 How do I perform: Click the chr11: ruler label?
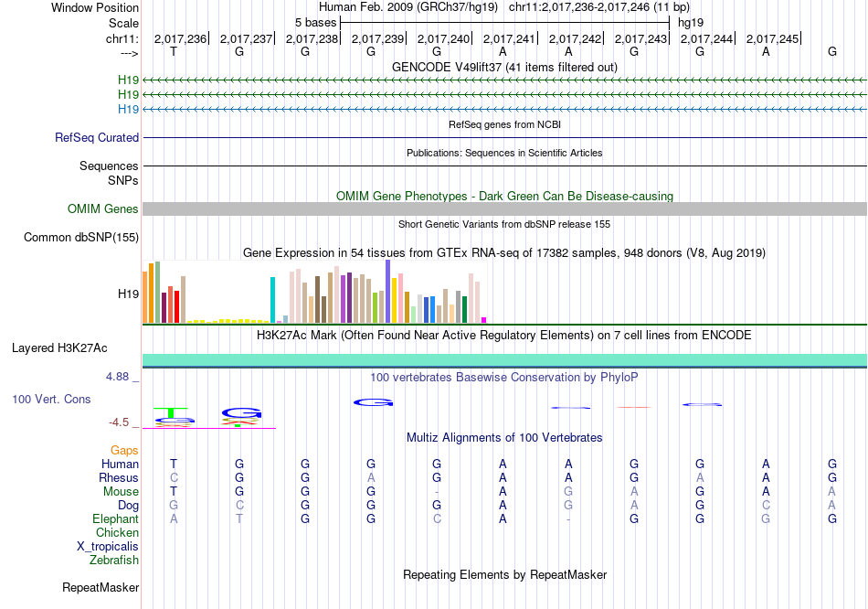coord(122,38)
